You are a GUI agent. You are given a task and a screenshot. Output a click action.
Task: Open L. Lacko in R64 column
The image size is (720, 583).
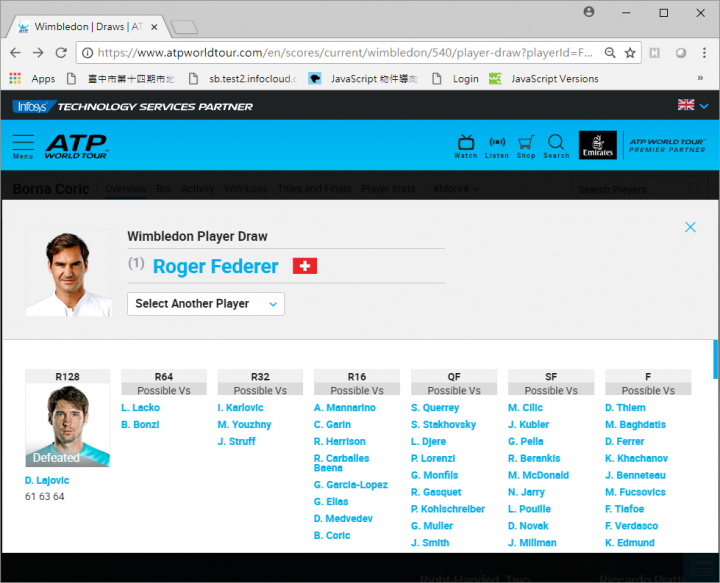[141, 408]
